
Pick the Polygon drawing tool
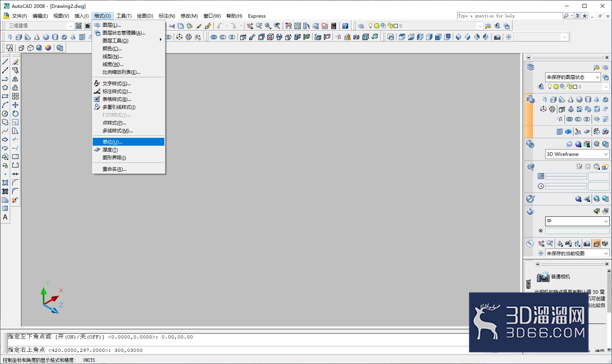5,88
